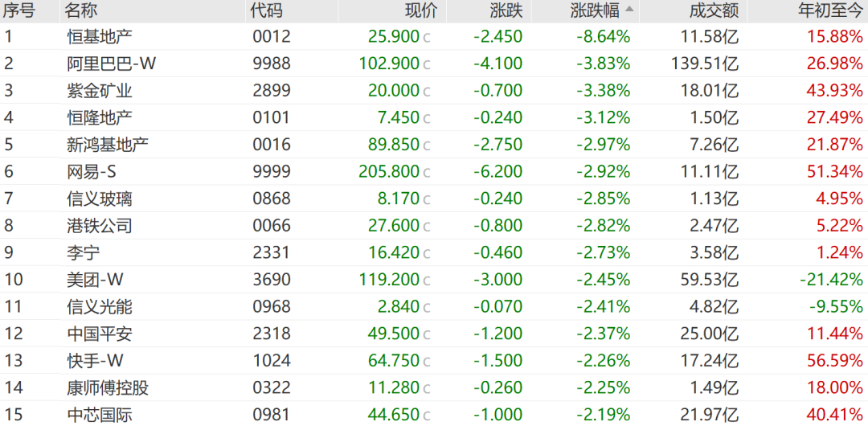Open 紫金矿业 stock details

click(x=100, y=91)
